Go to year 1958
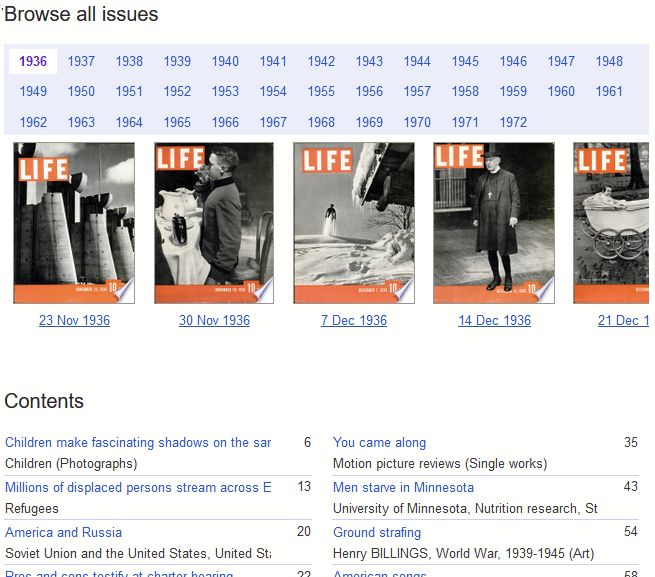655x577 pixels. 465,92
